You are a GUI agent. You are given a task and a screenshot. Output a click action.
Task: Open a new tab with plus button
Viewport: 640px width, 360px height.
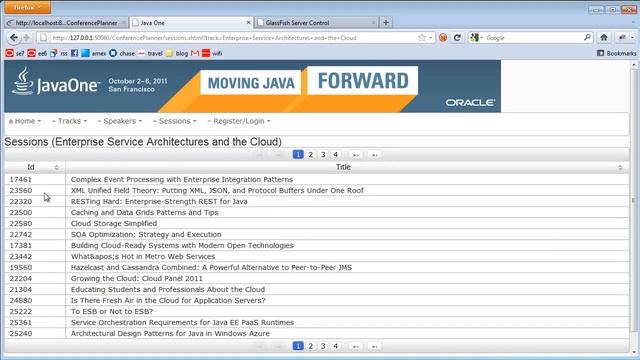pos(386,22)
